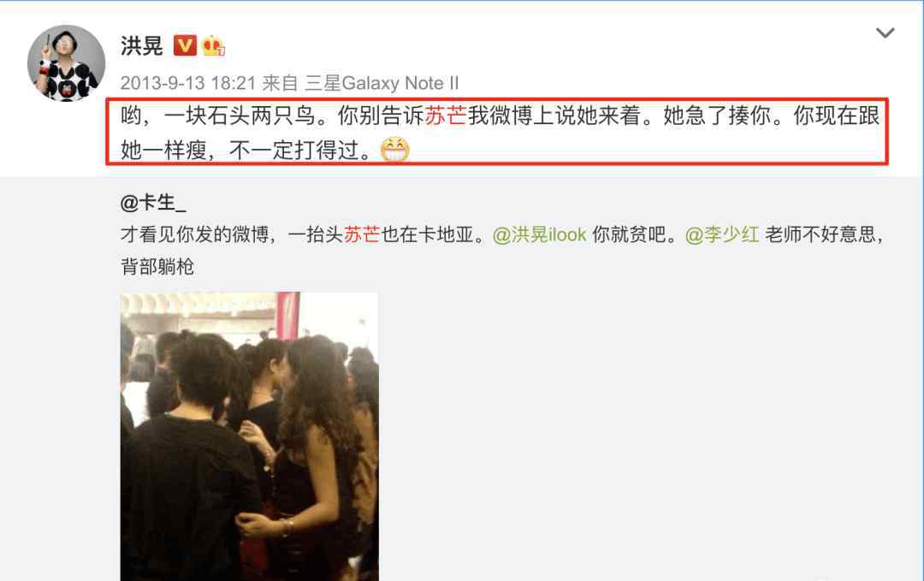Enlarge the reposted crowd photo thumbnail
The height and width of the screenshot is (581, 924).
pyautogui.click(x=249, y=436)
